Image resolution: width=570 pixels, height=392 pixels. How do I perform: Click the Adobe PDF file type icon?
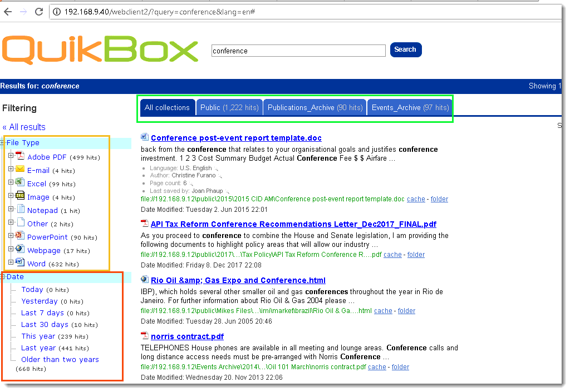[x=20, y=156]
